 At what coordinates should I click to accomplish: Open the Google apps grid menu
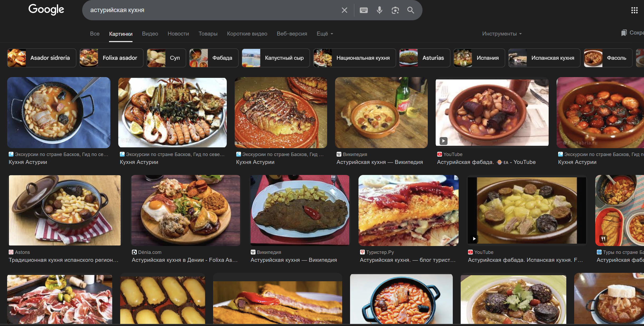click(634, 10)
